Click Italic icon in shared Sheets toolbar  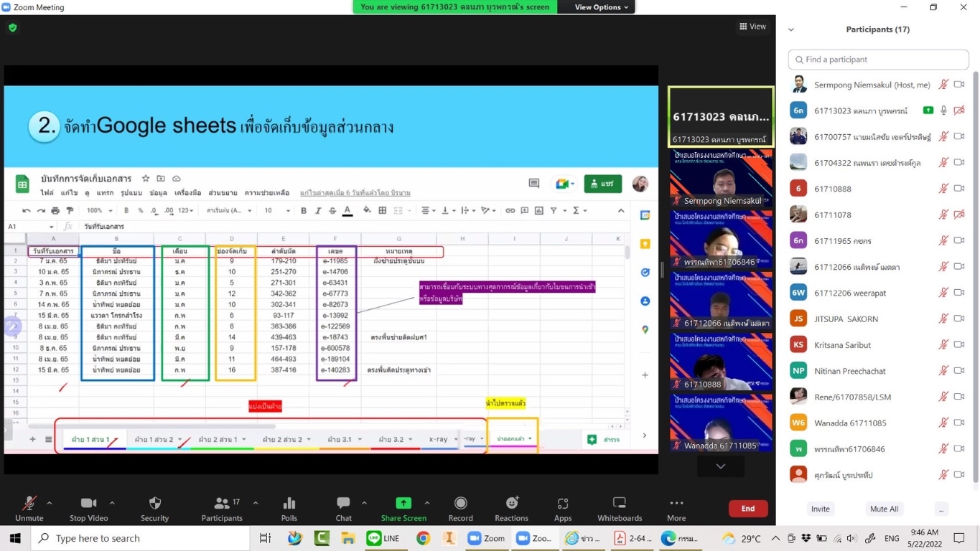pyautogui.click(x=318, y=211)
